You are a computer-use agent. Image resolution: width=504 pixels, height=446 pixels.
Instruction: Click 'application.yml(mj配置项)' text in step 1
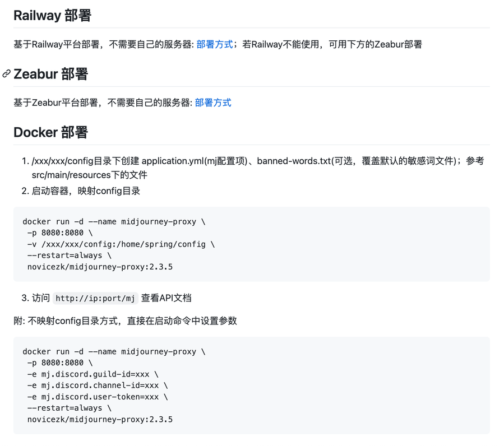tap(195, 161)
